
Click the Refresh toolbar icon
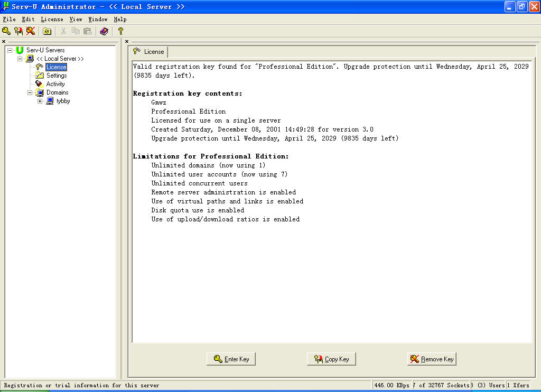tap(47, 31)
